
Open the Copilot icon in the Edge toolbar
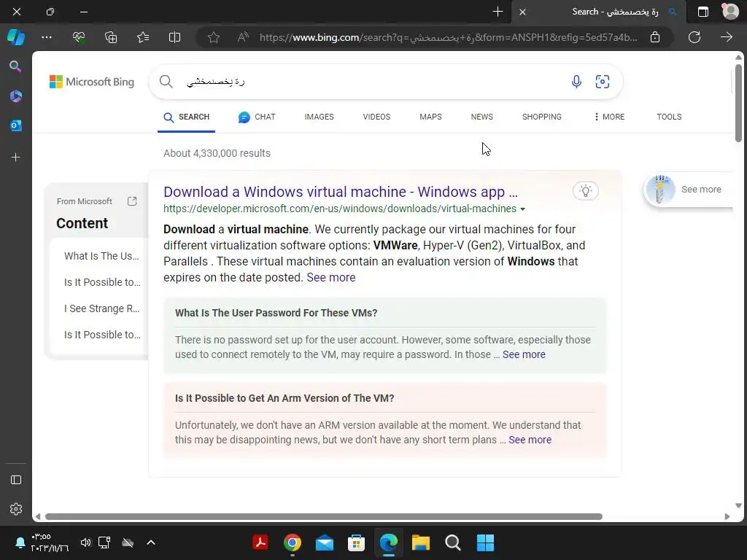pyautogui.click(x=16, y=37)
